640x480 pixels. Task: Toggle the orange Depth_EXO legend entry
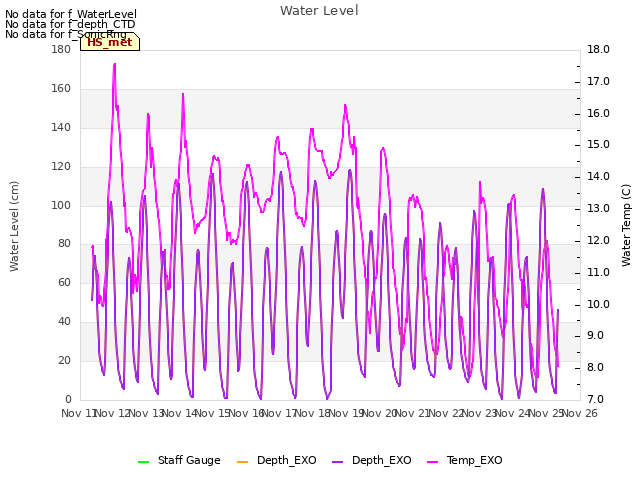coord(276,460)
